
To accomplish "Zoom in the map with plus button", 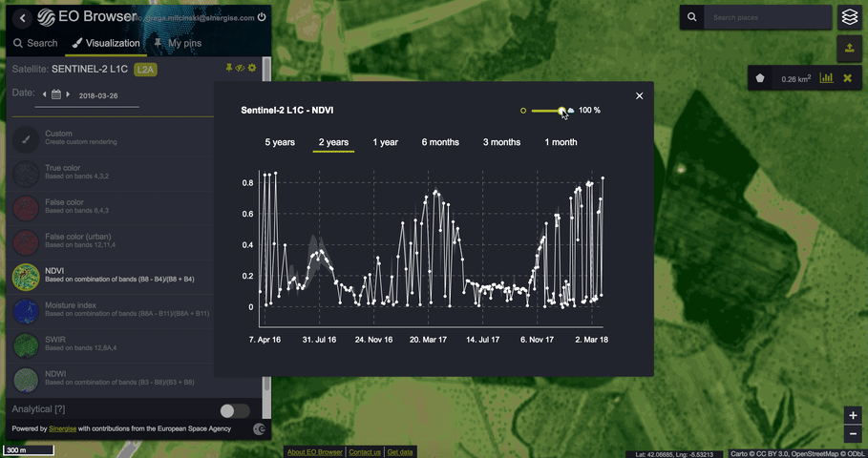I will 853,415.
